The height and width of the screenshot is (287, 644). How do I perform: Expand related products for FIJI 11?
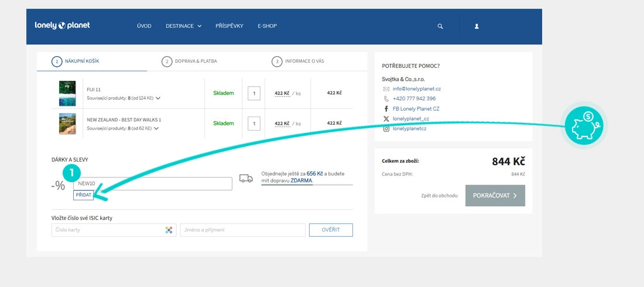point(158,98)
